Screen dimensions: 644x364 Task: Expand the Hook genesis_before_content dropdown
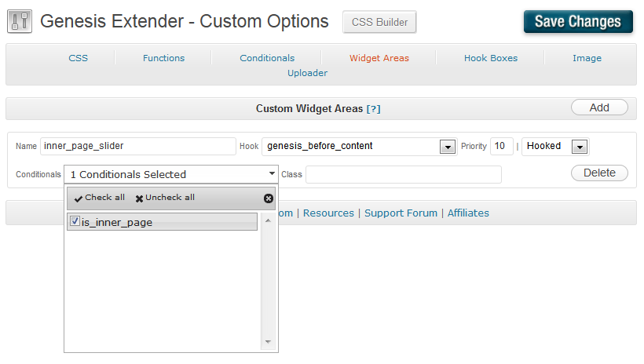pyautogui.click(x=448, y=147)
